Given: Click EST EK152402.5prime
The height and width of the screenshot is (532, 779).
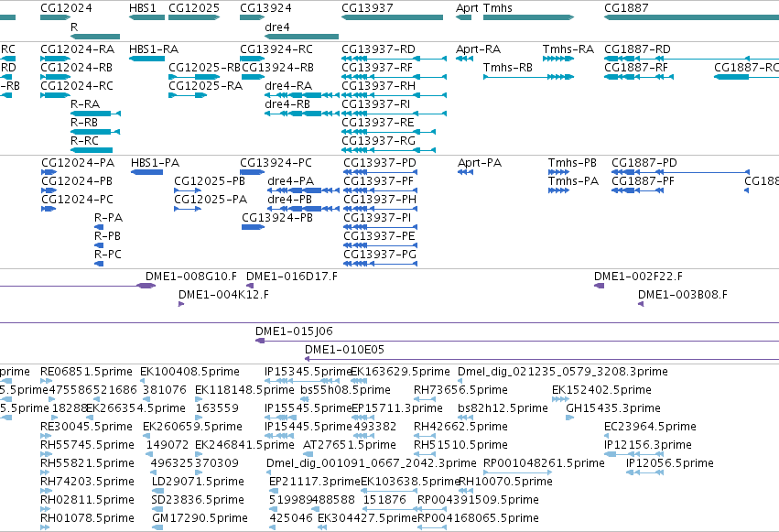Looking at the screenshot, I should click(601, 390).
